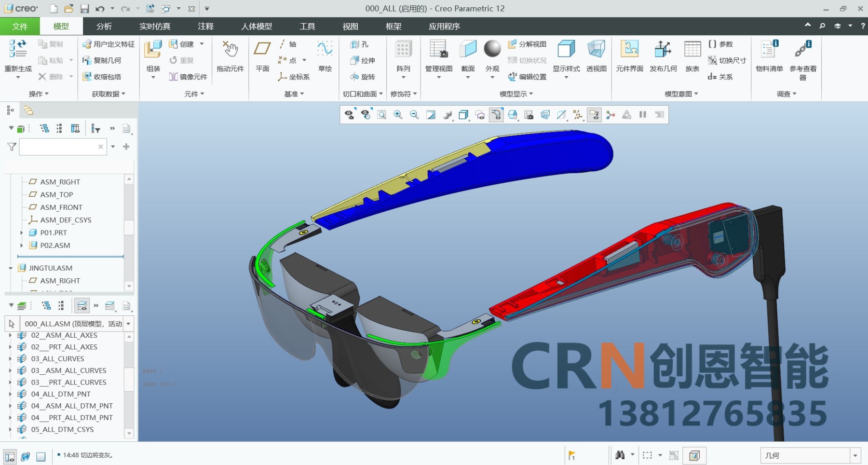
Task: Expand the 模型显示 (Model Display) group dropdown
Action: (x=516, y=94)
